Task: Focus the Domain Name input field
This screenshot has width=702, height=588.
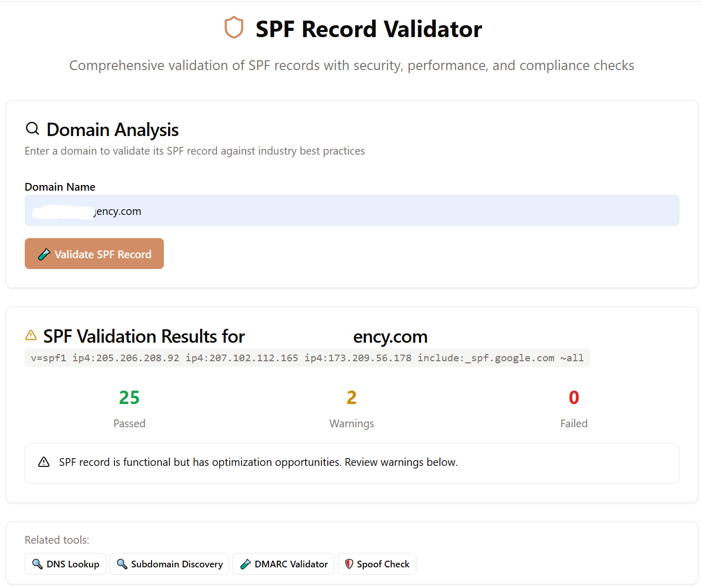Action: coord(352,210)
